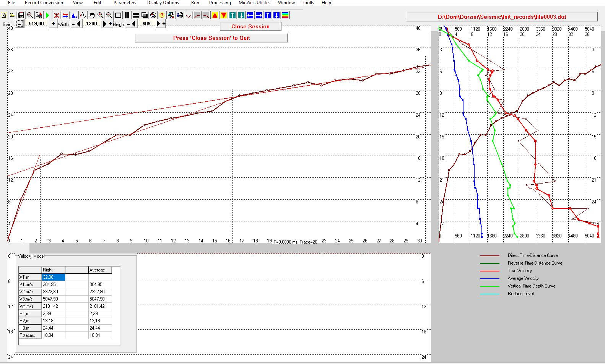Decrease Gain with the minus button
605x364 pixels.
(20, 24)
